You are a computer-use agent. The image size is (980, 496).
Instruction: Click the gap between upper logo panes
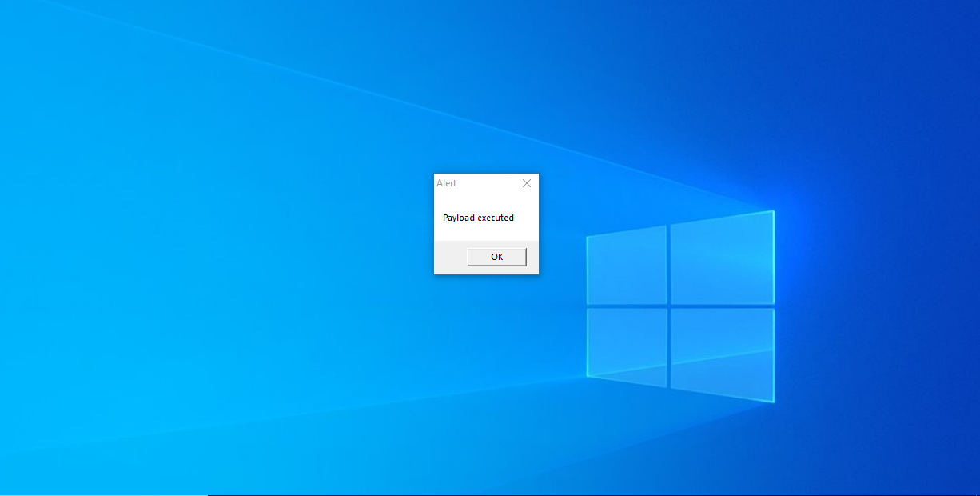(668, 264)
